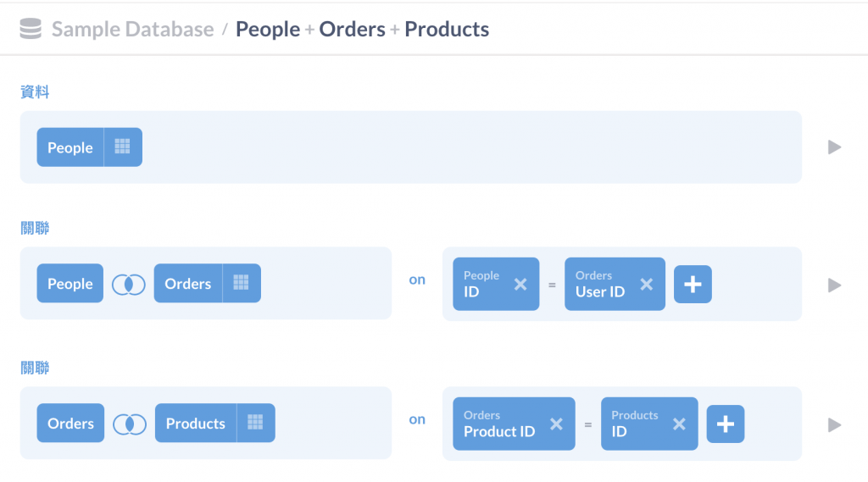
Task: Pick the joined Orders table
Action: tap(188, 284)
